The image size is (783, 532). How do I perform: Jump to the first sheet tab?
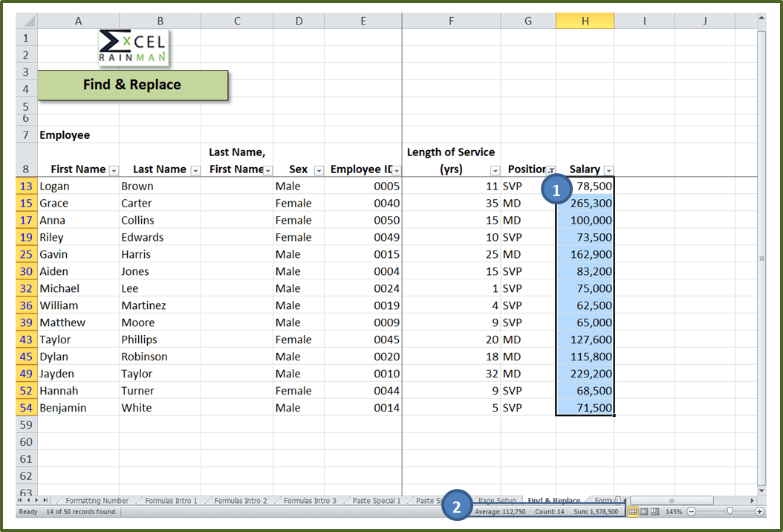click(x=20, y=501)
